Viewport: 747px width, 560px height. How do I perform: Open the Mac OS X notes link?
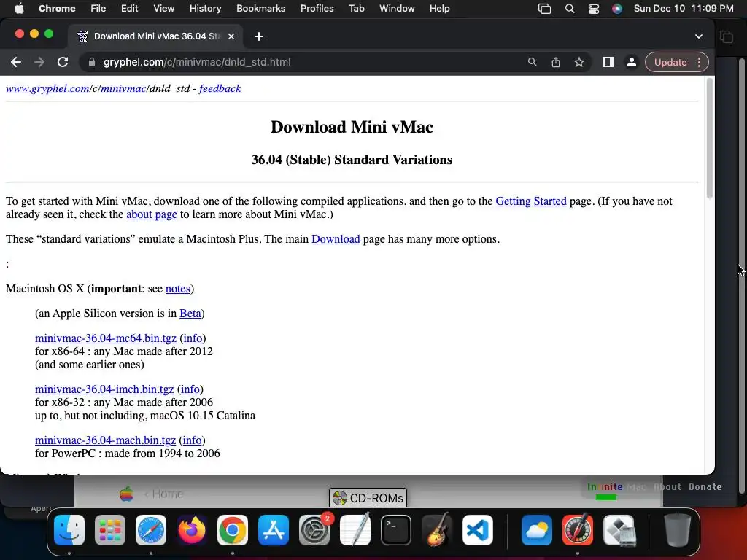(x=178, y=289)
